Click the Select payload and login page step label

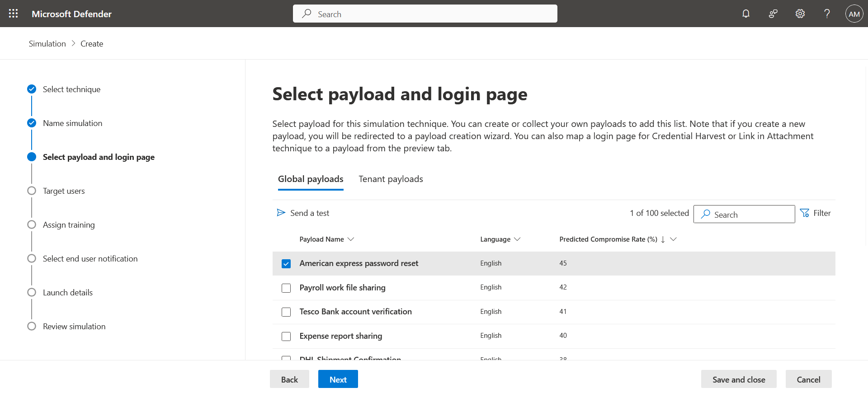pos(99,157)
